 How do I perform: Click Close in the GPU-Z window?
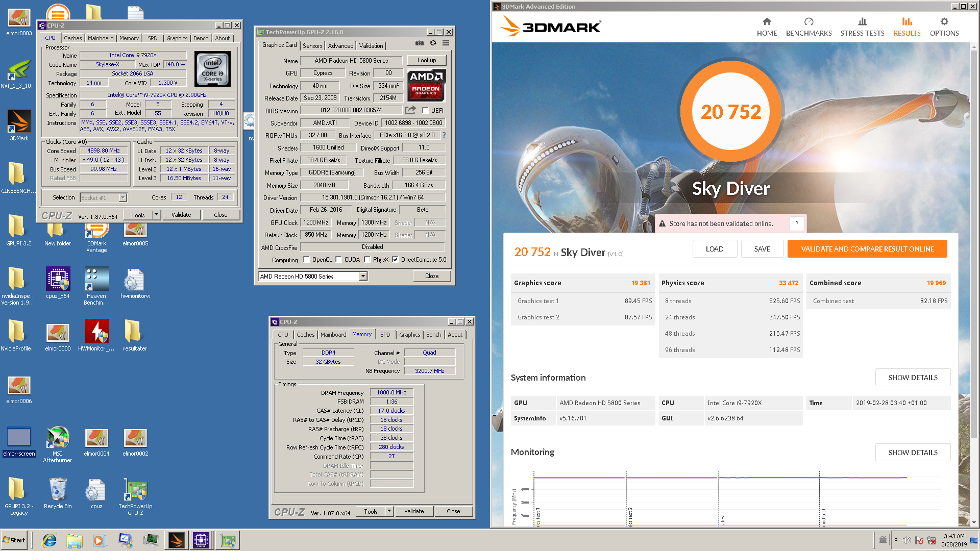432,276
